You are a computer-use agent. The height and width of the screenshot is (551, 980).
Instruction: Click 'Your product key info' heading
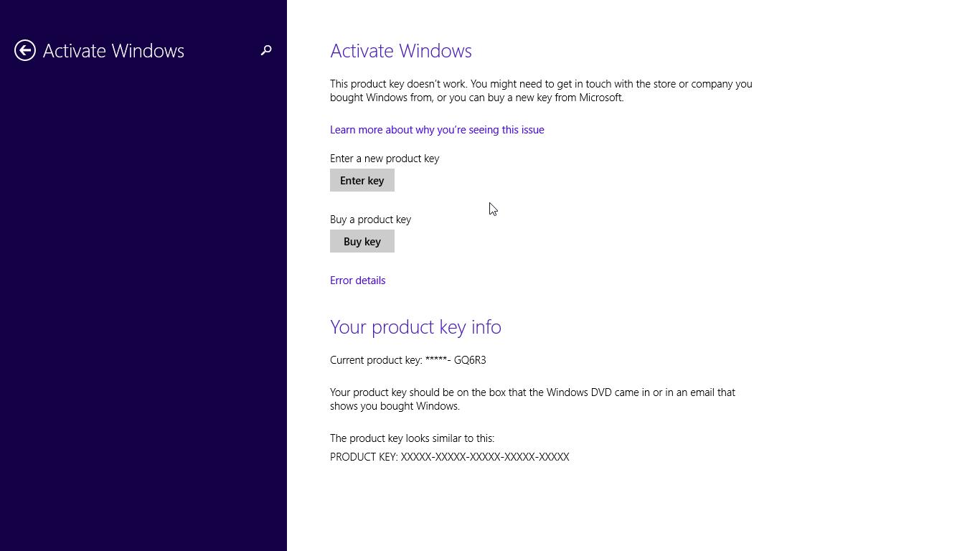tap(415, 327)
